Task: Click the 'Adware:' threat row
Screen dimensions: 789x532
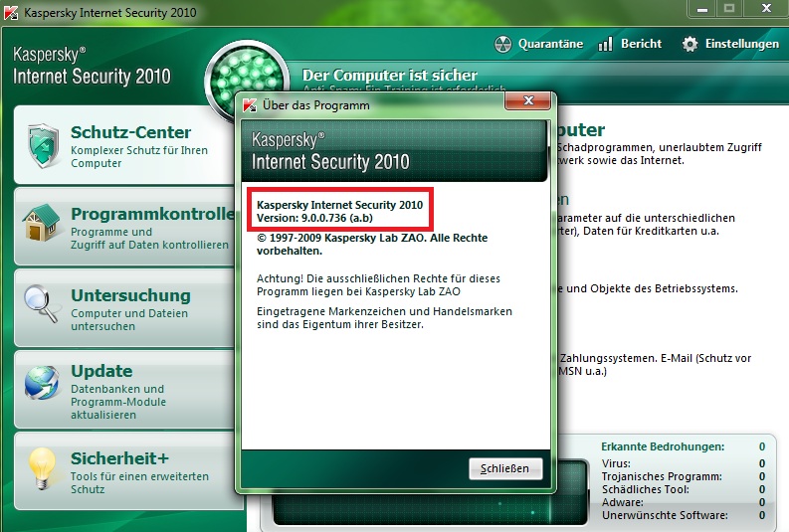Action: (x=684, y=502)
